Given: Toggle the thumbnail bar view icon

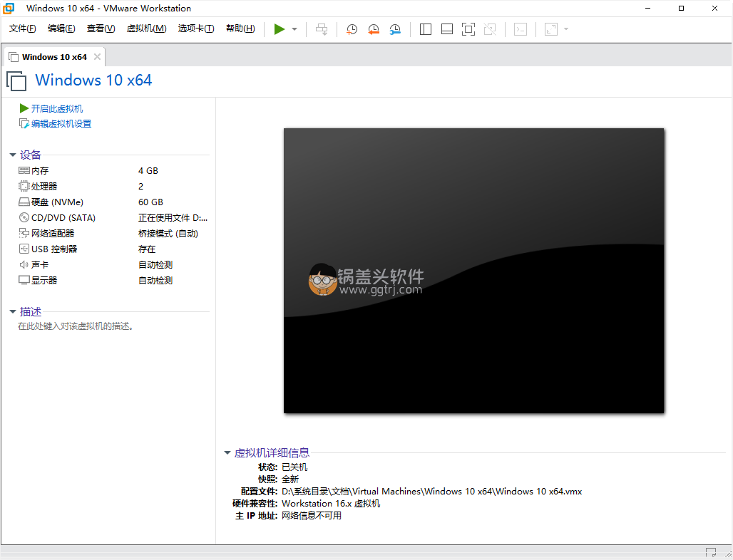Looking at the screenshot, I should 447,29.
